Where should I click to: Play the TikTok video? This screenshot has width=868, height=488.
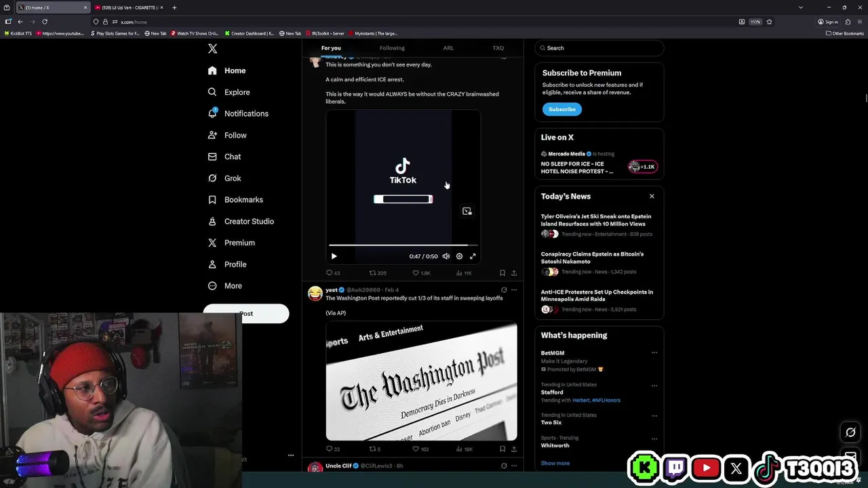pyautogui.click(x=334, y=256)
